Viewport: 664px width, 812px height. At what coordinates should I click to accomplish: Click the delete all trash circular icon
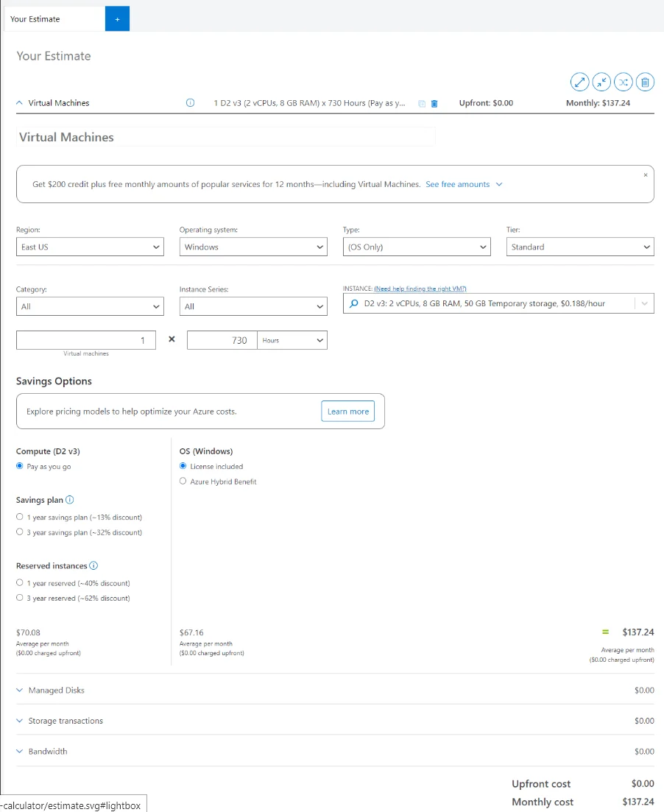click(x=645, y=82)
